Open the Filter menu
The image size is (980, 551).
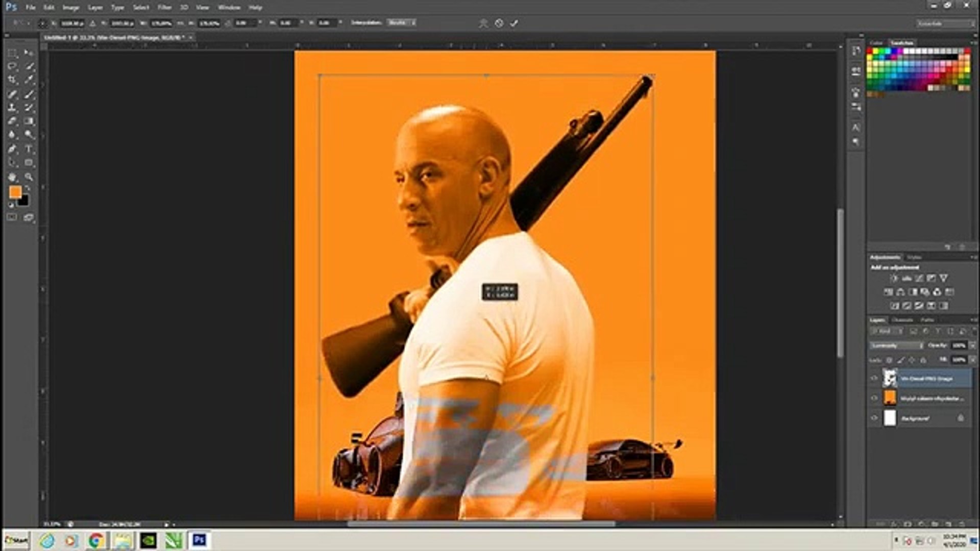pos(164,7)
